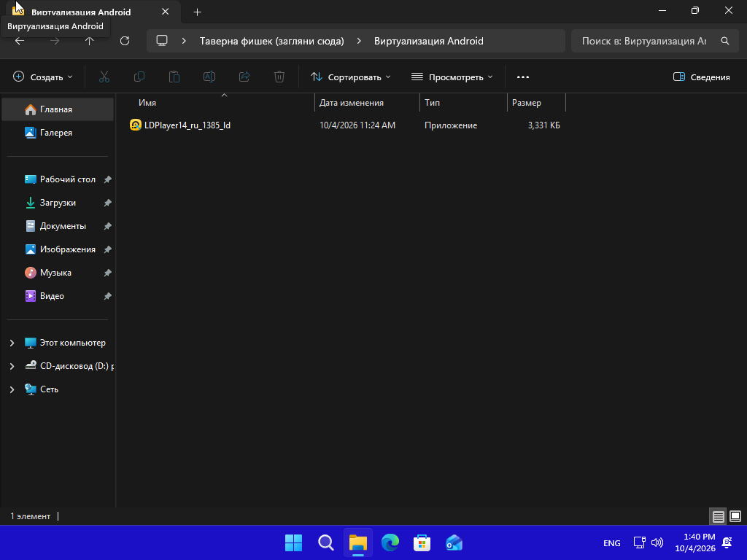
Task: Open Microsoft Store from taskbar
Action: (x=422, y=542)
